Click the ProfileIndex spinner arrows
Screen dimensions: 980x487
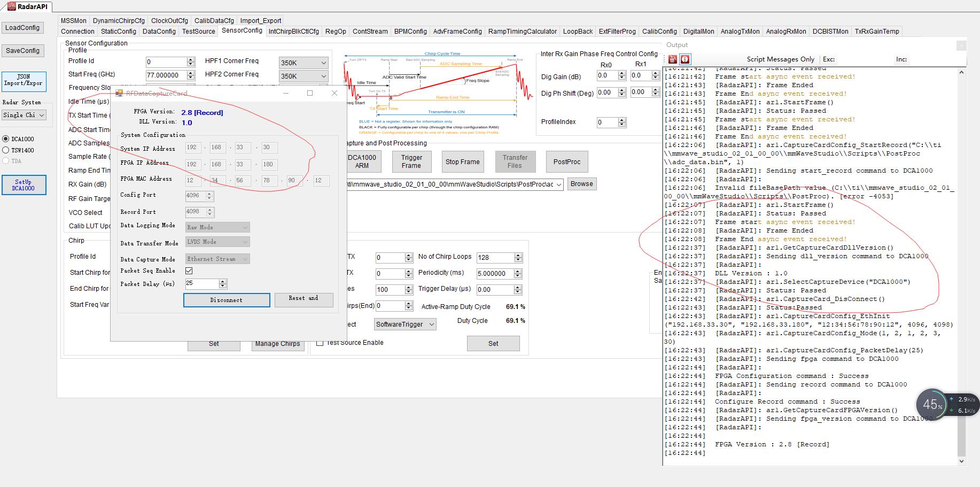pyautogui.click(x=622, y=122)
